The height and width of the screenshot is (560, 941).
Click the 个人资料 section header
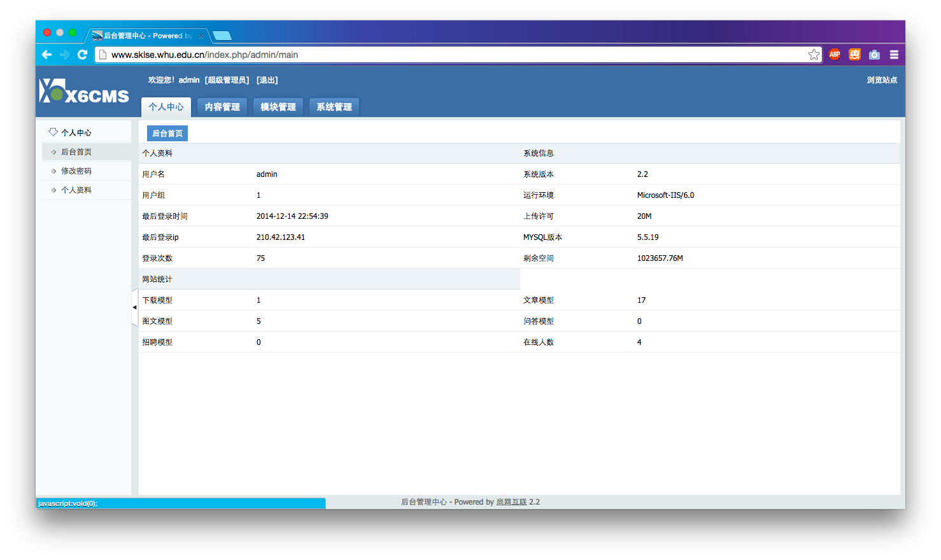pyautogui.click(x=157, y=153)
